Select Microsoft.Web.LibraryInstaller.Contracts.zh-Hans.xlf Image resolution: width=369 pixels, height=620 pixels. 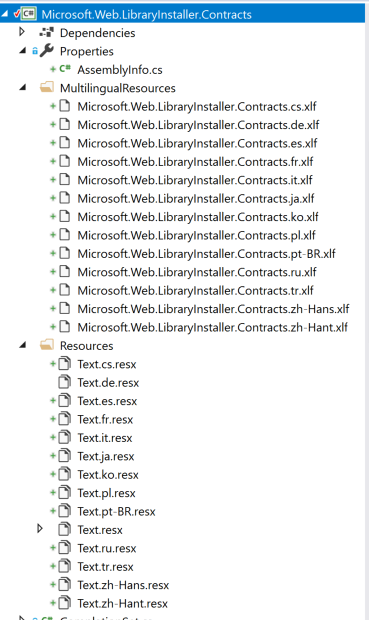pos(213,309)
